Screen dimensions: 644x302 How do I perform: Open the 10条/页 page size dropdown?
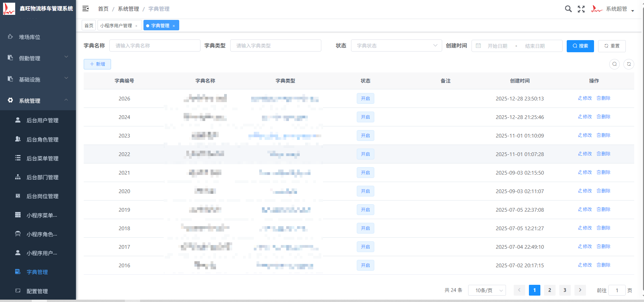tap(487, 290)
